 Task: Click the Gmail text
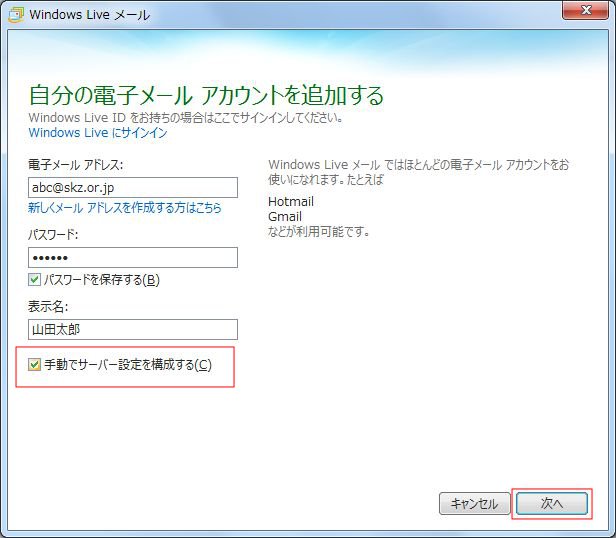[285, 217]
